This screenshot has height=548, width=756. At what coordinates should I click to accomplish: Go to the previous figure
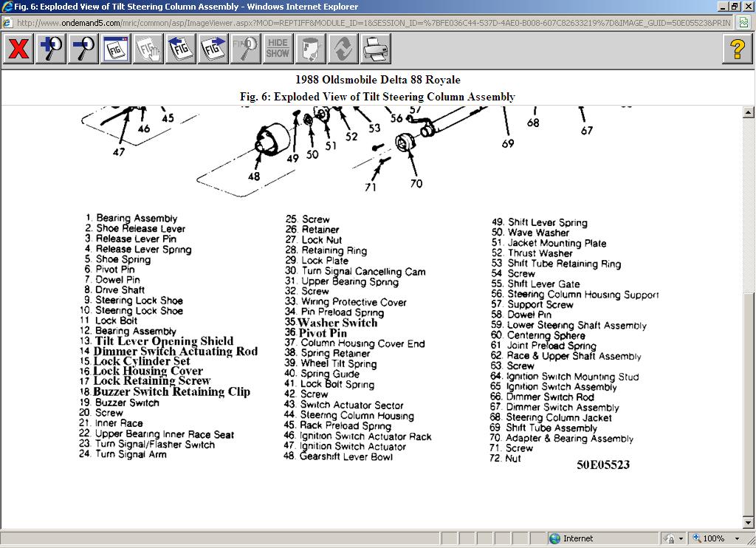pyautogui.click(x=180, y=49)
